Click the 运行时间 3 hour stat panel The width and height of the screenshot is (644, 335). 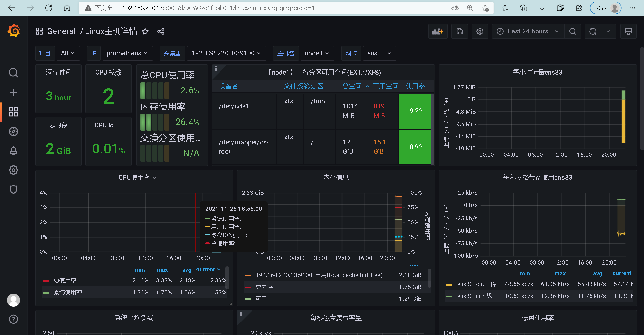click(58, 89)
